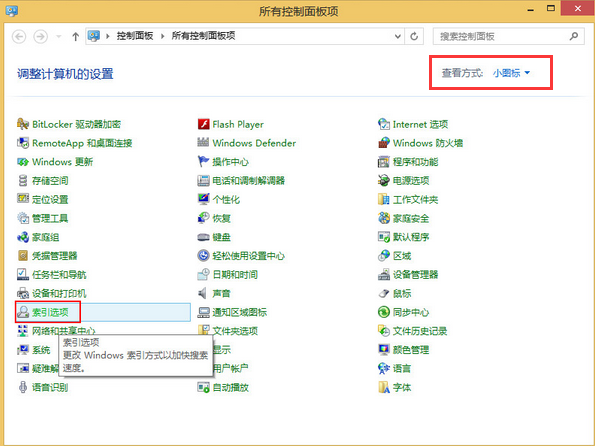Image resolution: width=595 pixels, height=446 pixels.
Task: Click the 日期和时间 clock icon
Action: point(203,274)
